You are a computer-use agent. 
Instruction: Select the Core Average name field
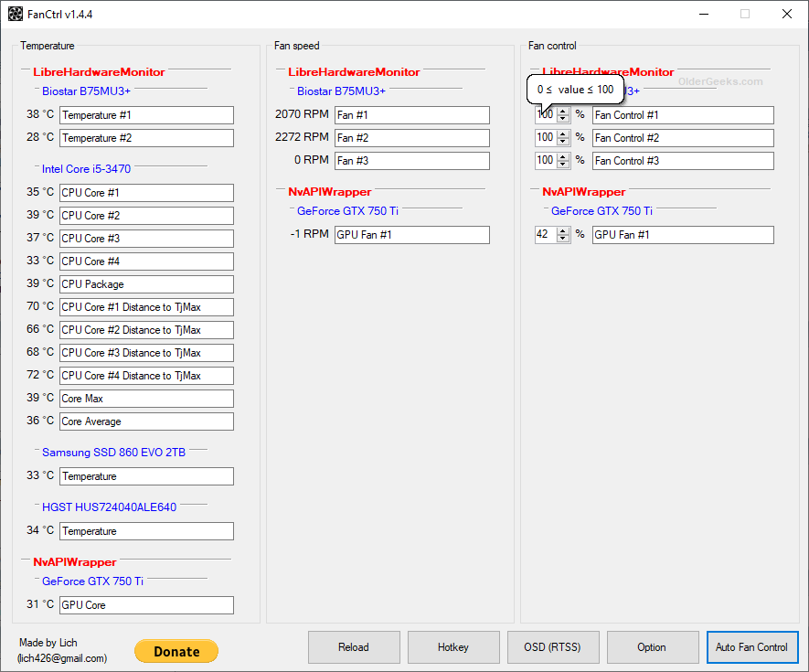tap(146, 421)
